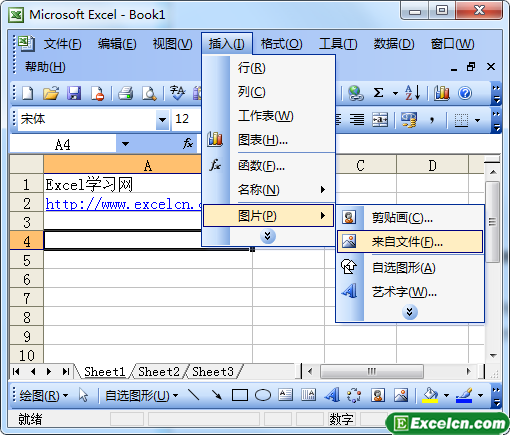Switch to Sheet3 tab
510x435 pixels.
213,372
